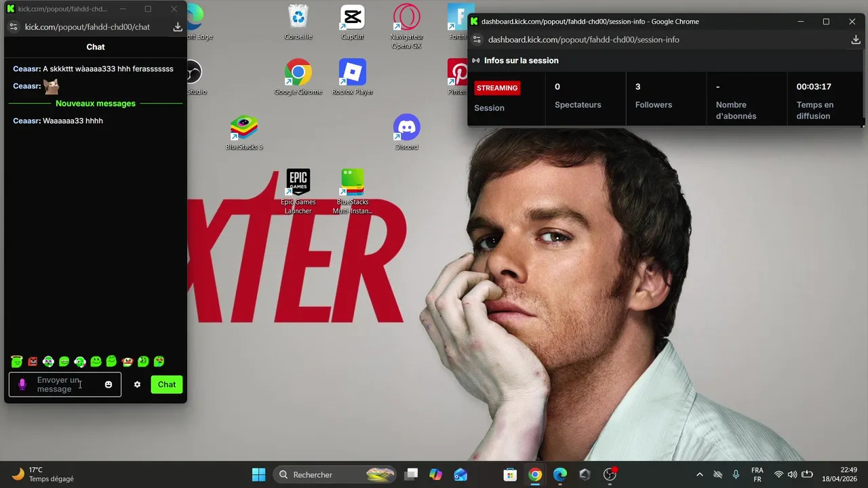
Task: Click the purple microphone icon in chat input
Action: [22, 384]
